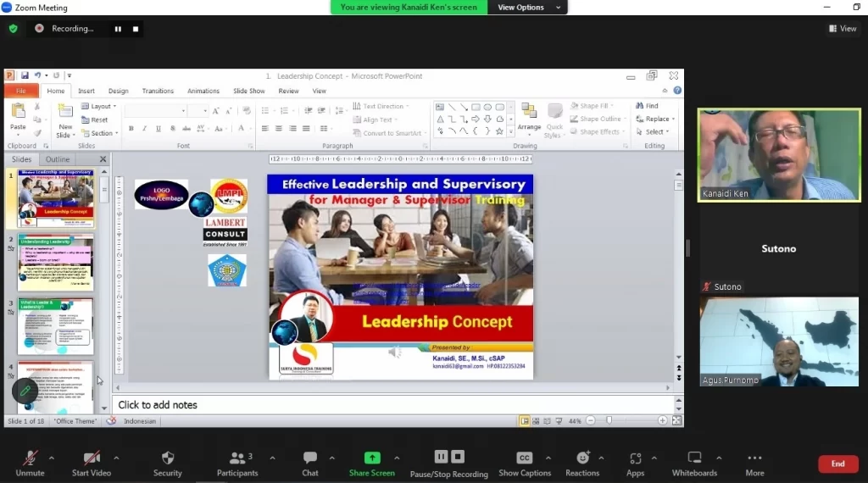Open the slide Layout dropdown
The height and width of the screenshot is (483, 868).
[x=98, y=106]
